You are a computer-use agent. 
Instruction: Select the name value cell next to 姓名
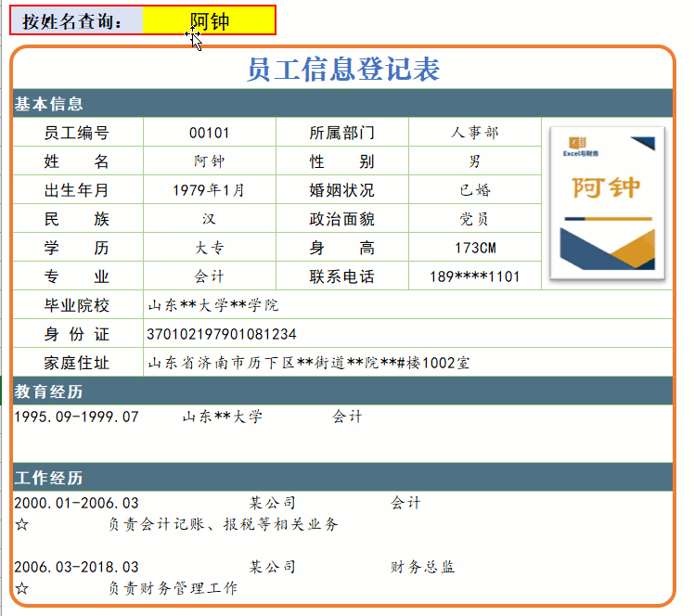(x=210, y=161)
